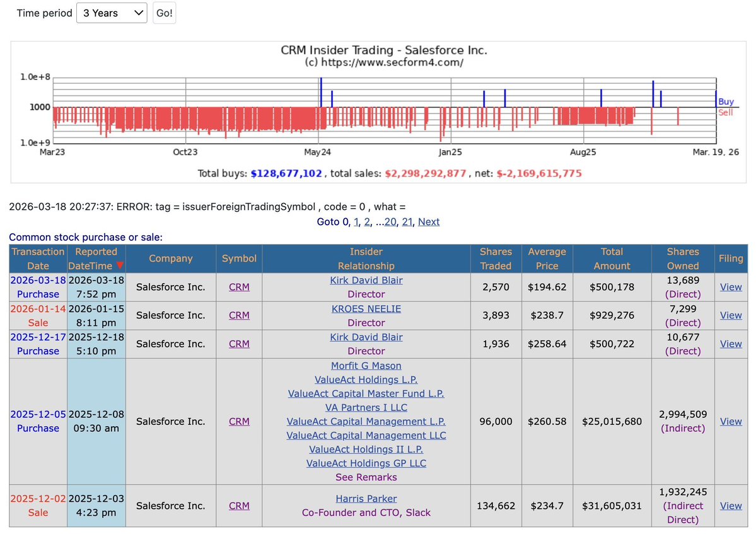Click the Go! button
The height and width of the screenshot is (534, 756).
click(x=164, y=13)
